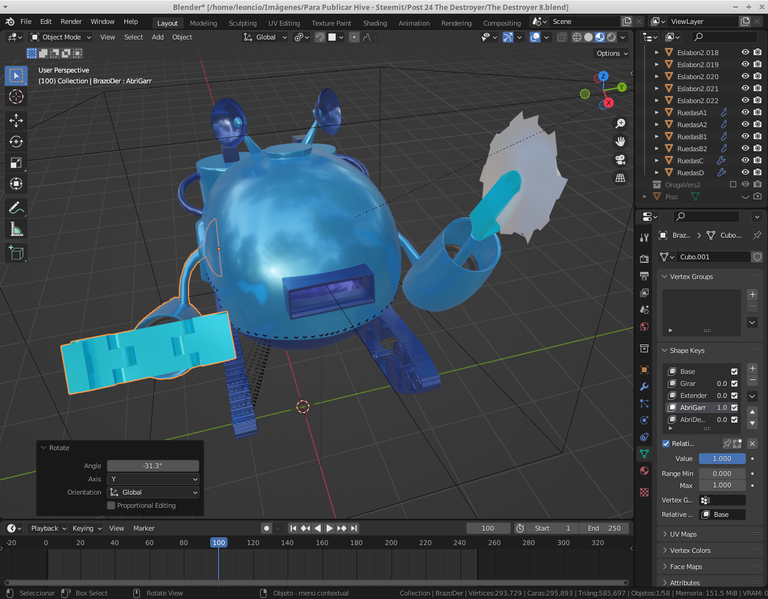Open the Playback menu

click(x=48, y=528)
